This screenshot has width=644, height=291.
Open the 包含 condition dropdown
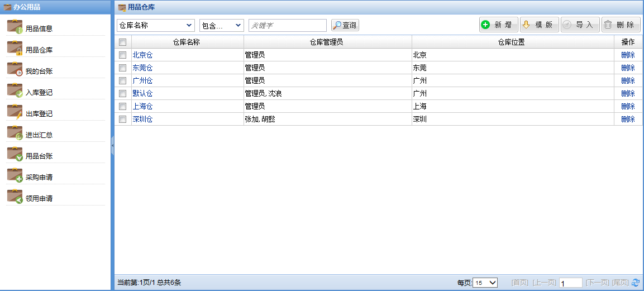[x=221, y=25]
